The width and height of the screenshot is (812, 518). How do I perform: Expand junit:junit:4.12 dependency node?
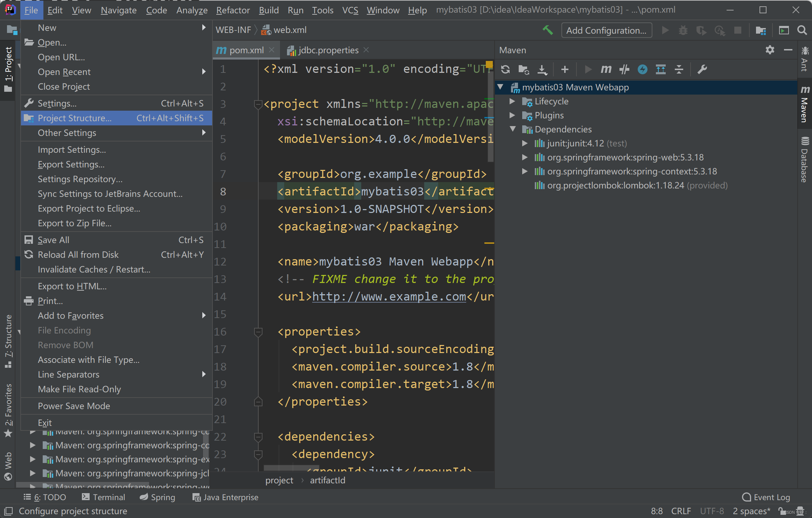coord(524,143)
